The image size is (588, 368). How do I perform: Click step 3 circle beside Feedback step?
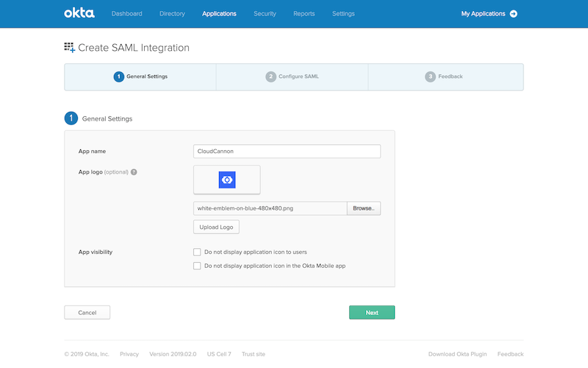tap(430, 77)
